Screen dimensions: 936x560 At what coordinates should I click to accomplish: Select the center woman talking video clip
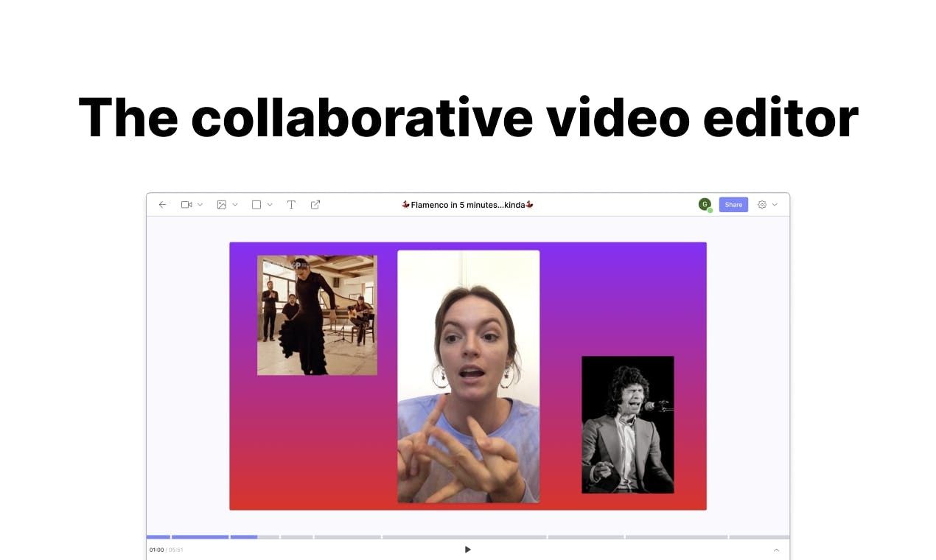pyautogui.click(x=468, y=377)
